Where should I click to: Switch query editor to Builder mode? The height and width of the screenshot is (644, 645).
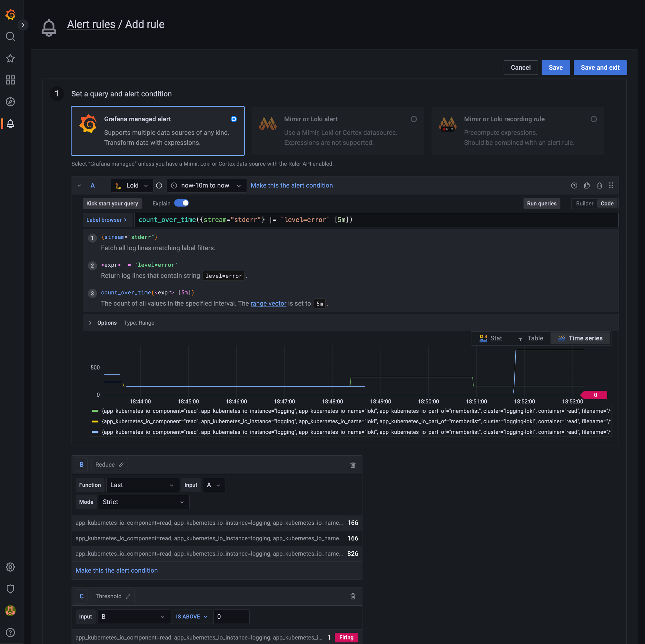[x=585, y=203]
